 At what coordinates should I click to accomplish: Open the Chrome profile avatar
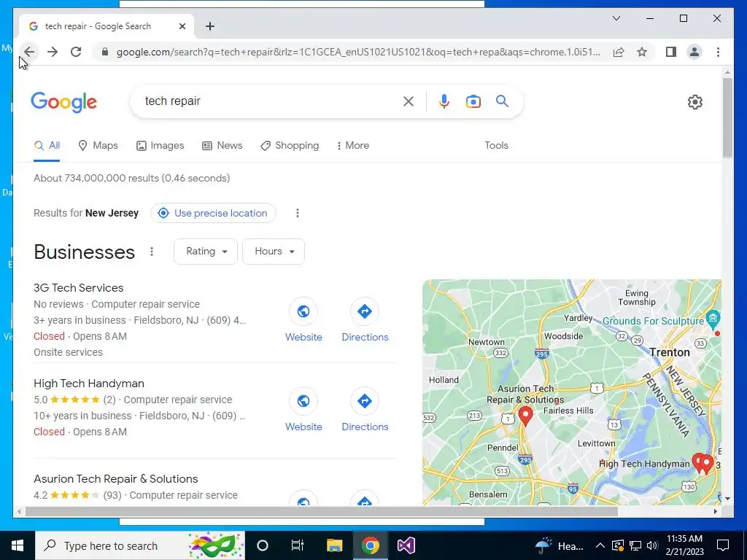pyautogui.click(x=694, y=52)
